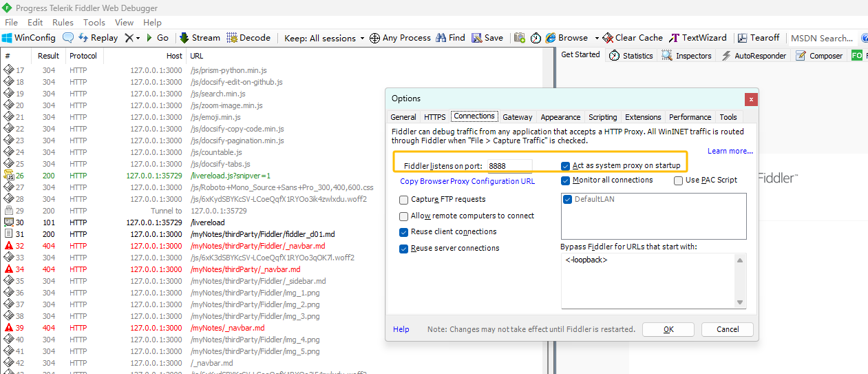This screenshot has height=374, width=868.
Task: Open the Keep: All sessions dropdown
Action: pyautogui.click(x=324, y=38)
